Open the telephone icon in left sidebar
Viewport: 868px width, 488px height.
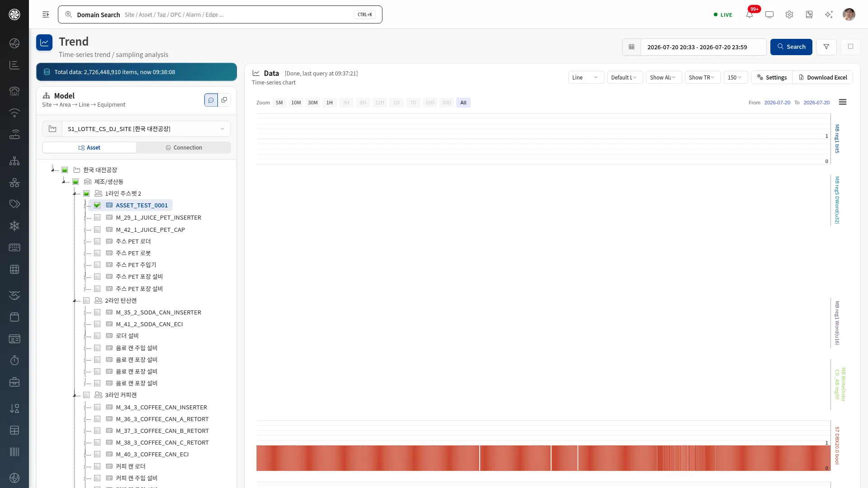click(x=14, y=91)
